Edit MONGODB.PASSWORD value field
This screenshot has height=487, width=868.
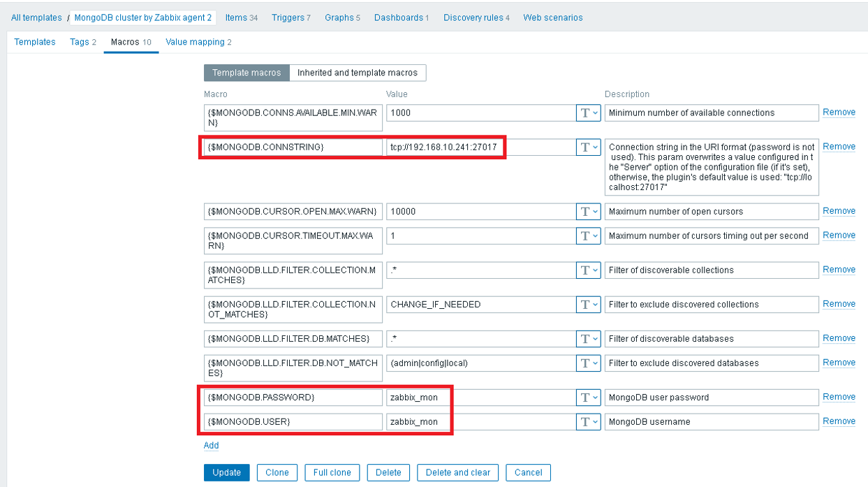click(481, 397)
